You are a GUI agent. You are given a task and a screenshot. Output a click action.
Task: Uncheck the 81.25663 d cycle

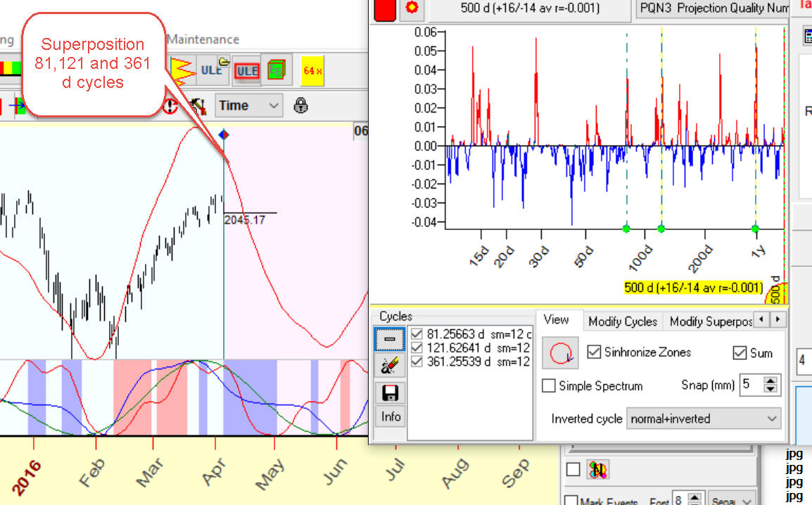[x=417, y=333]
